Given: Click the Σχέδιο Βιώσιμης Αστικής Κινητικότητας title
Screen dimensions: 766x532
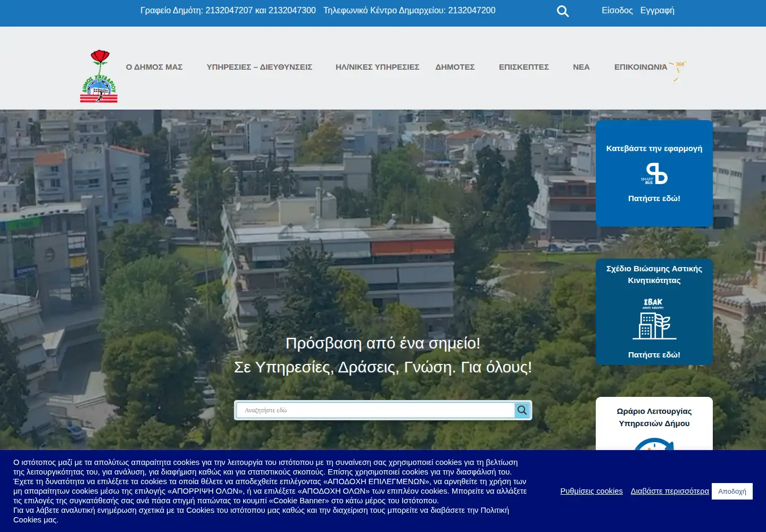Looking at the screenshot, I should 654,275.
